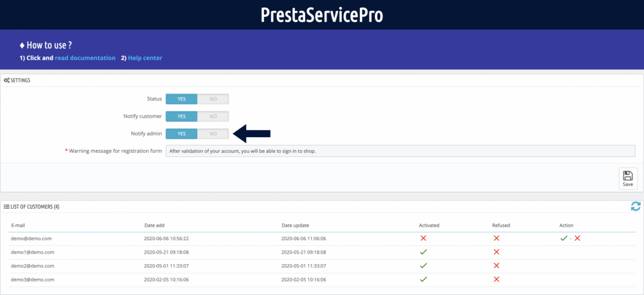The image size is (644, 295).
Task: Click Refused cross for demo3@demo.com
Action: [x=496, y=280]
